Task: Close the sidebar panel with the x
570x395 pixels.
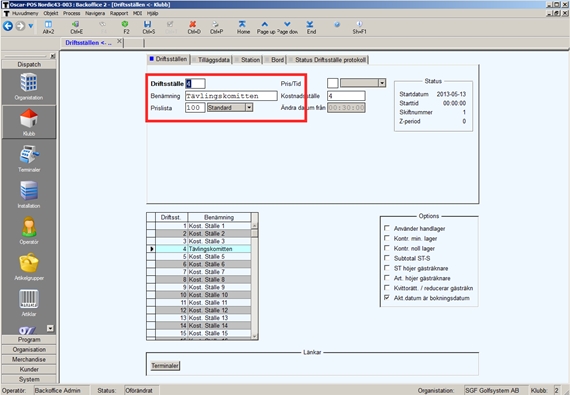Action: coord(53,56)
